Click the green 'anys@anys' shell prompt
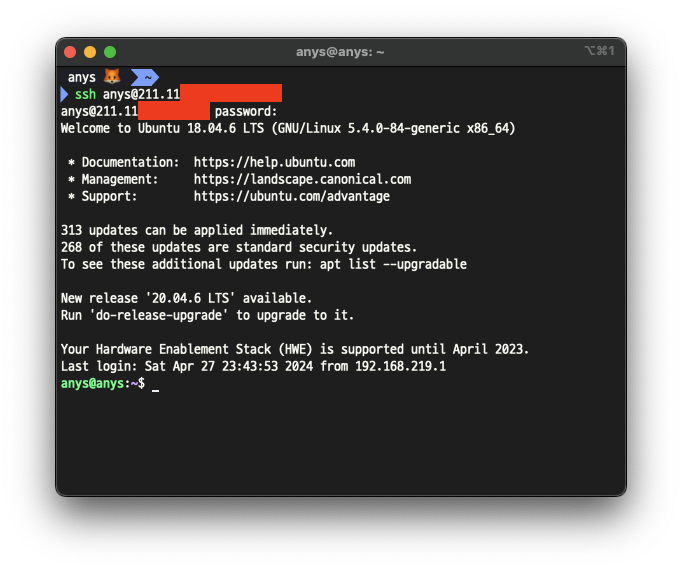 [92, 383]
